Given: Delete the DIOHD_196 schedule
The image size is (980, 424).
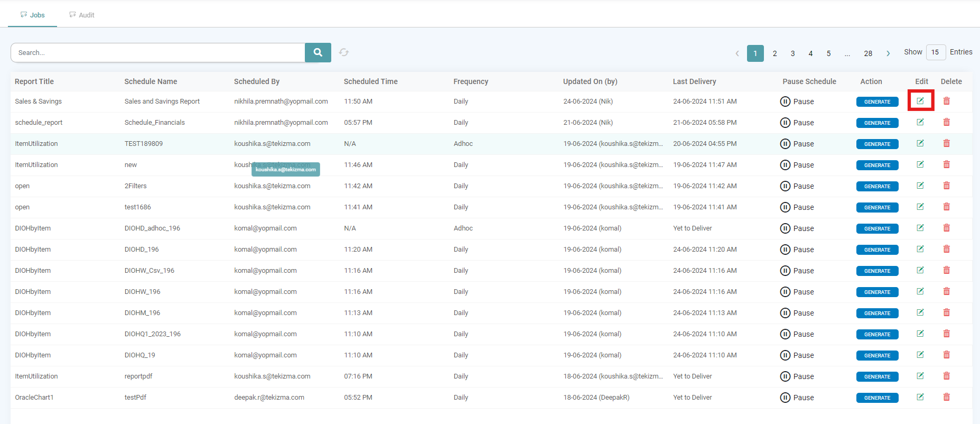Looking at the screenshot, I should [946, 249].
